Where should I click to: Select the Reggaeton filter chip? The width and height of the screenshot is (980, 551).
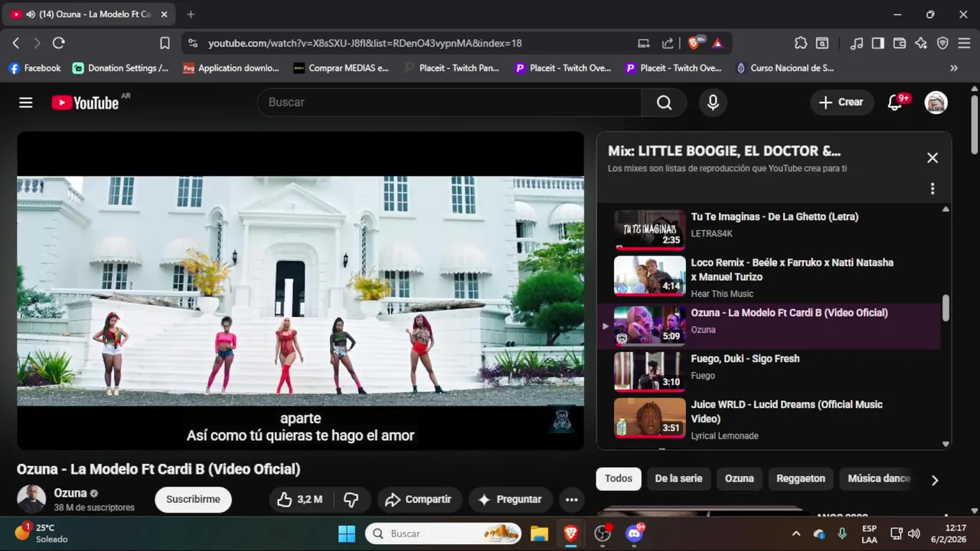(x=801, y=478)
